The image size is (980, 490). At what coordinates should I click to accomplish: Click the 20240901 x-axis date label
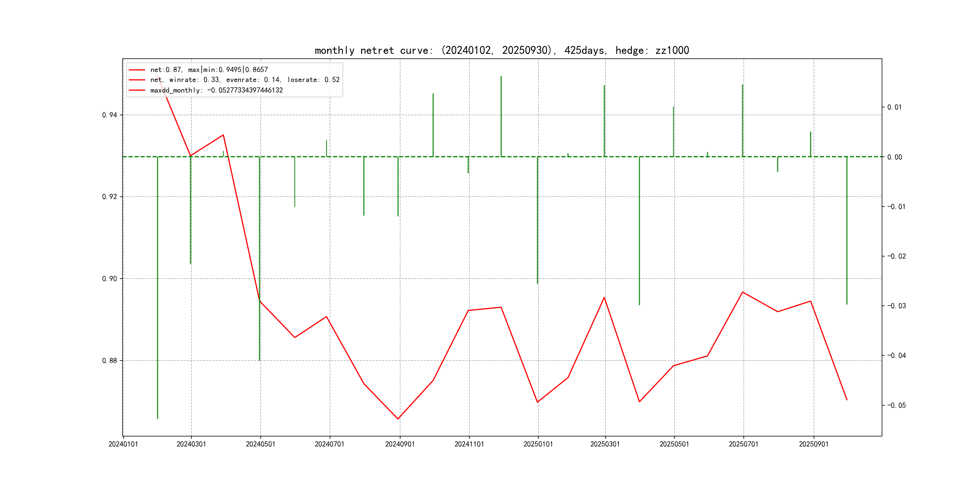[400, 444]
